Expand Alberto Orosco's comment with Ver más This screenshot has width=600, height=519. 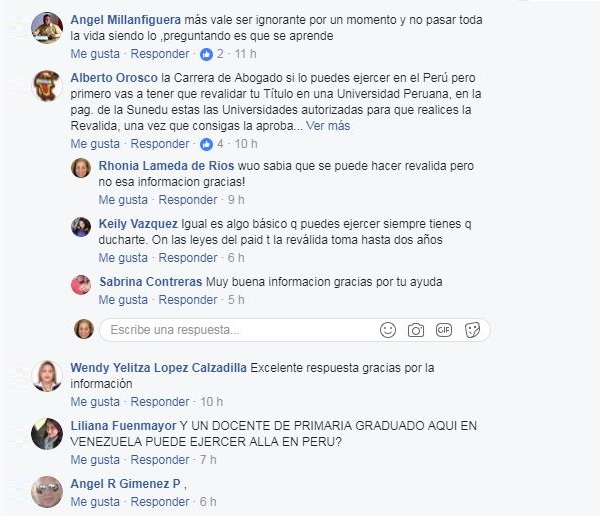[328, 126]
